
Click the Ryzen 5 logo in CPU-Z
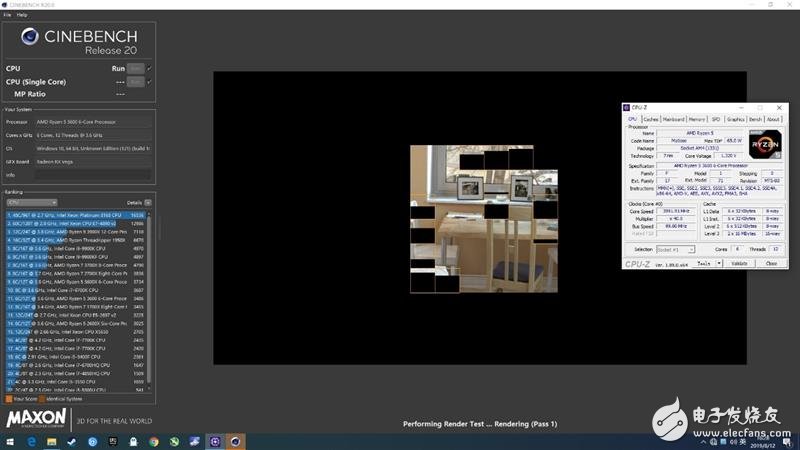pyautogui.click(x=764, y=144)
